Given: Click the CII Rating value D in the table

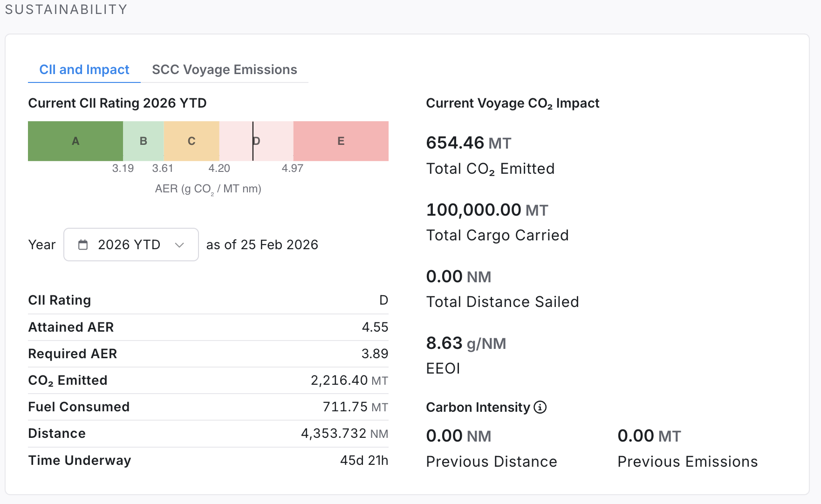Looking at the screenshot, I should pos(383,300).
